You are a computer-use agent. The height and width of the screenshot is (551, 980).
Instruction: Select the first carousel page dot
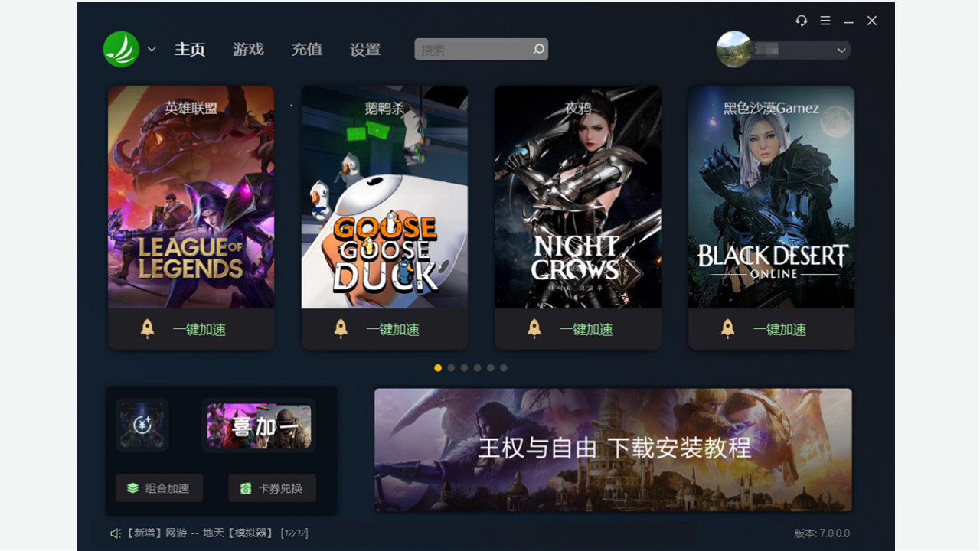pyautogui.click(x=438, y=368)
